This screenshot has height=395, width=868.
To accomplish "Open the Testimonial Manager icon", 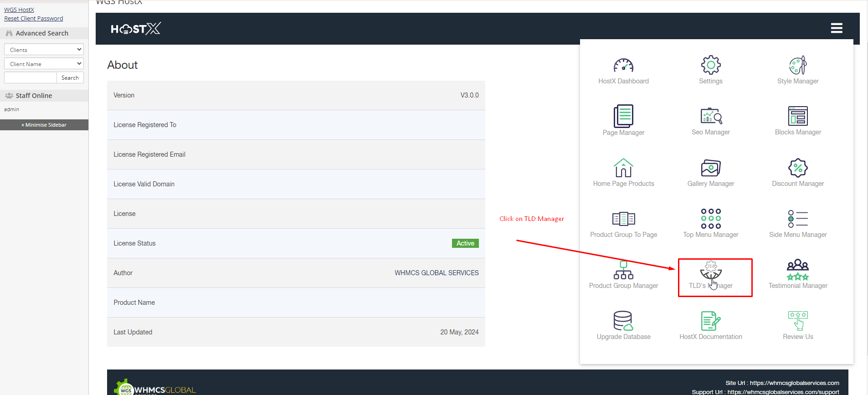I will [797, 271].
